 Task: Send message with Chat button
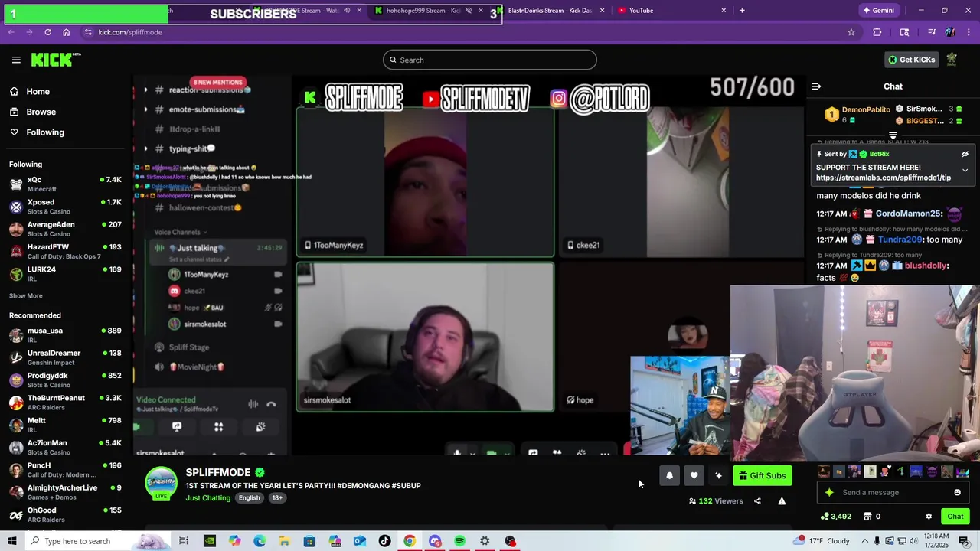click(x=955, y=517)
